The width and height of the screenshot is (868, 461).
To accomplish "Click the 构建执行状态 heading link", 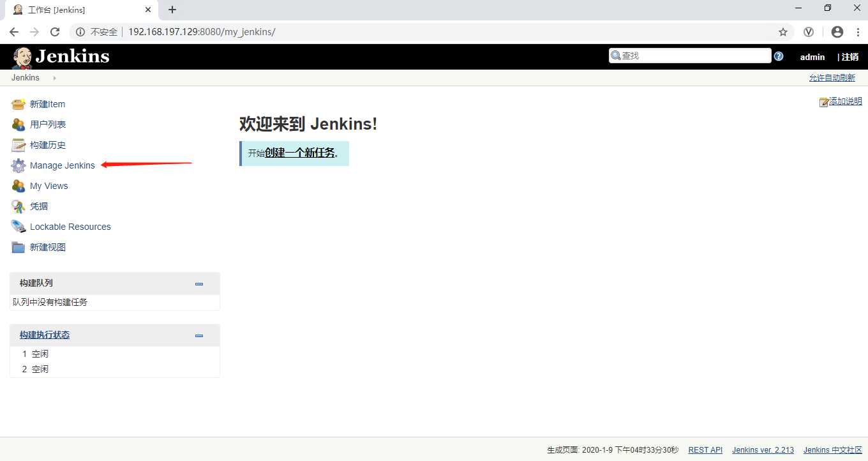I will (45, 335).
